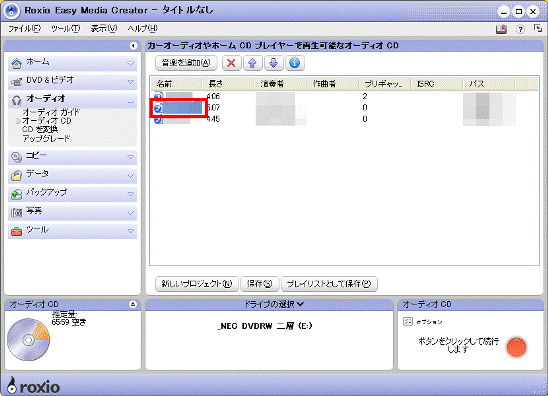Expand the ツール section chevron
The image size is (548, 396).
tap(130, 231)
